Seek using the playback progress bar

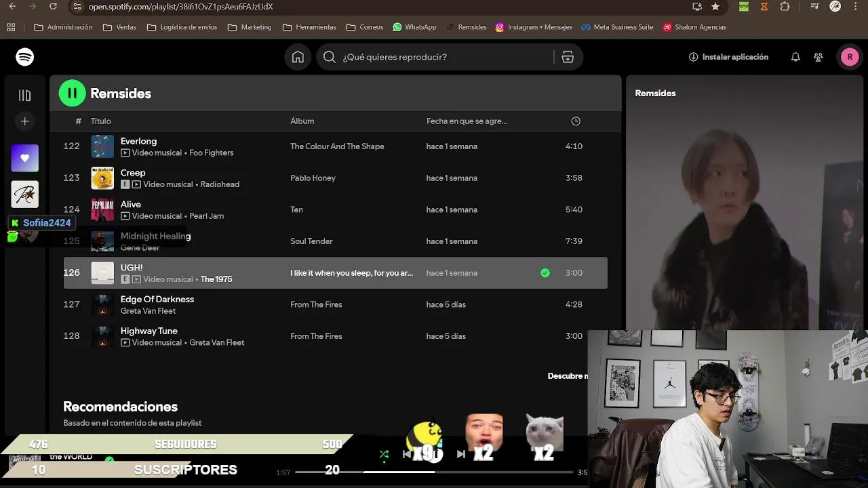434,472
